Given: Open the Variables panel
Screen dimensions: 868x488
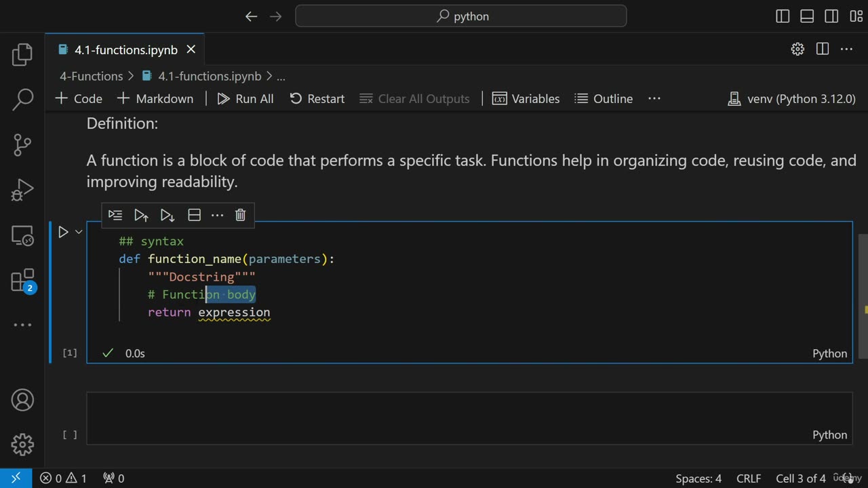Looking at the screenshot, I should 526,98.
